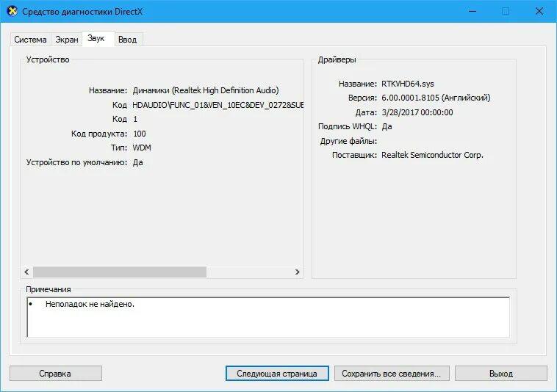Click the text Неполадок не найдено.
The height and width of the screenshot is (392, 557).
click(x=90, y=304)
